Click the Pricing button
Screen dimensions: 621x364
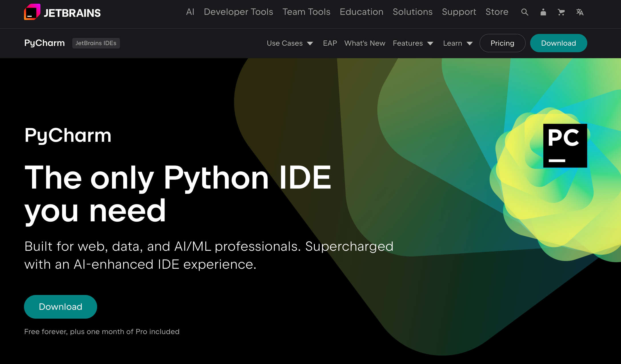coord(502,43)
